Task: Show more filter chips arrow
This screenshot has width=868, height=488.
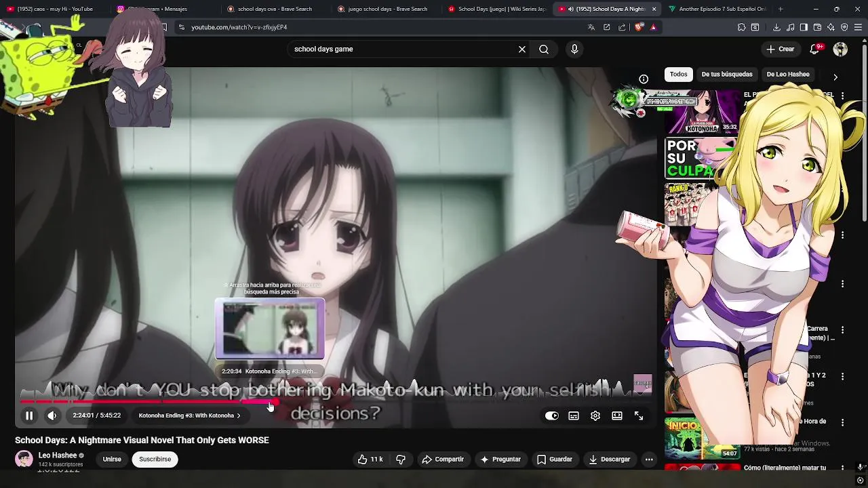Action: tap(835, 77)
